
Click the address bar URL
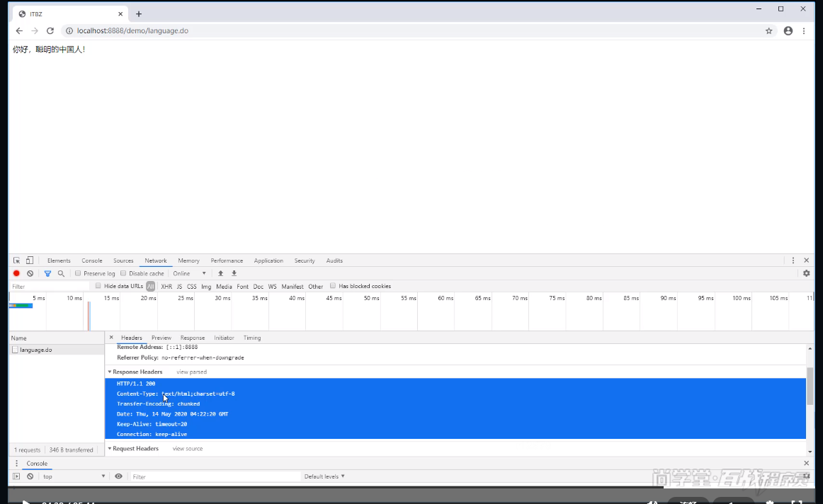132,31
